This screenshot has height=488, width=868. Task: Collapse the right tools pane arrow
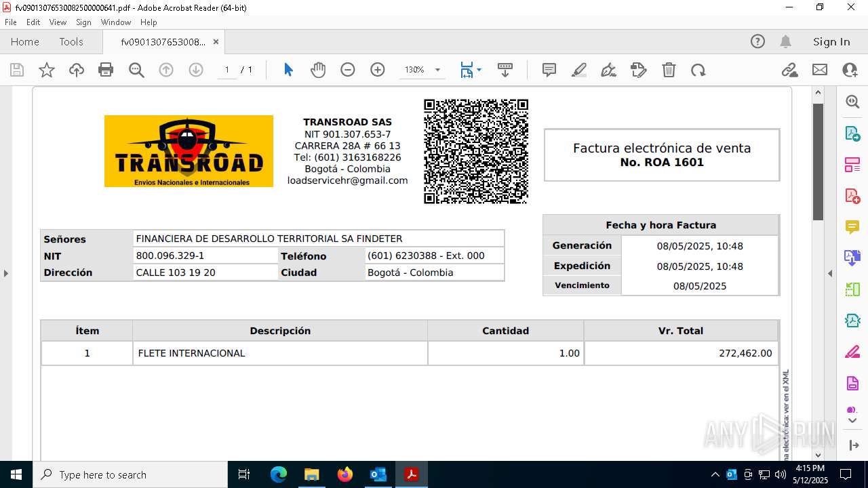tap(830, 273)
